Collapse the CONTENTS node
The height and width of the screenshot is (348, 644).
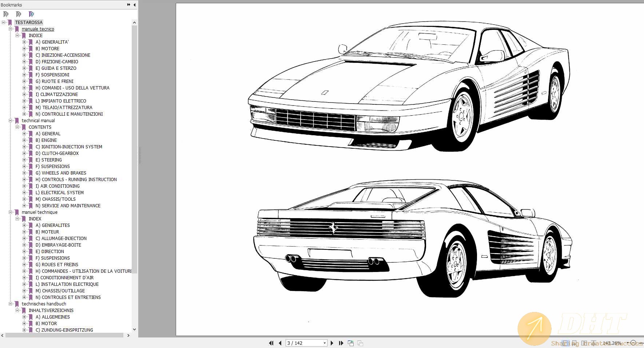pos(17,127)
